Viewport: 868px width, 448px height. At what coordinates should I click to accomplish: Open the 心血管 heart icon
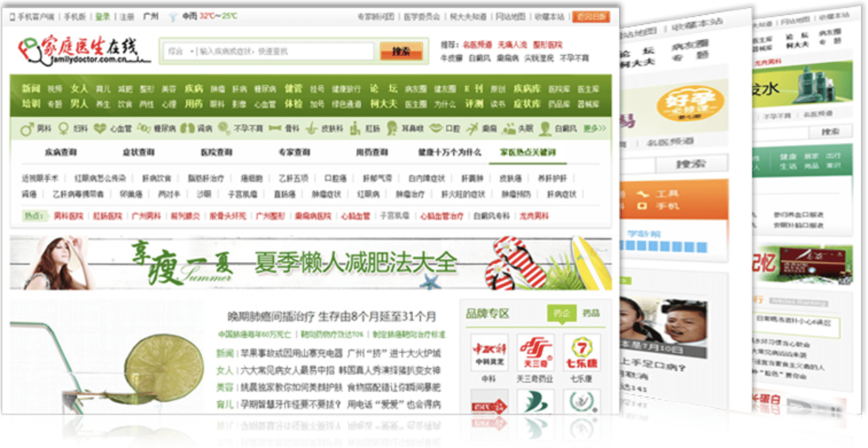(100, 129)
